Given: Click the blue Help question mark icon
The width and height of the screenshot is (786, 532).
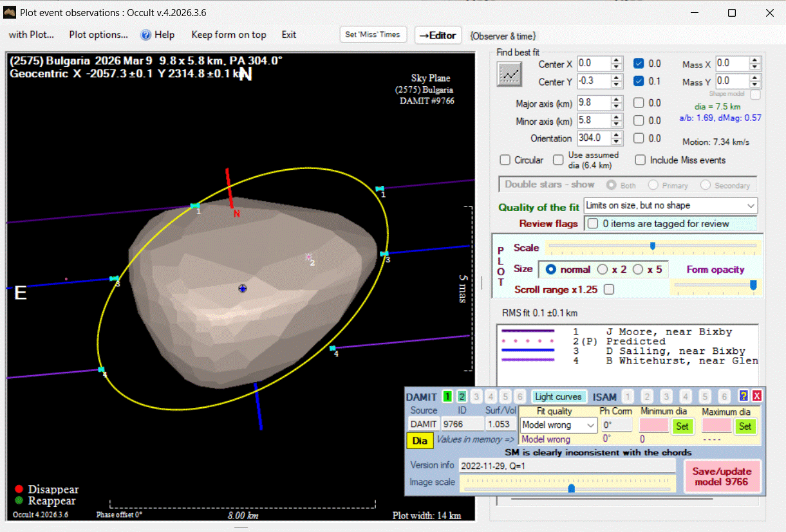Looking at the screenshot, I should click(146, 35).
